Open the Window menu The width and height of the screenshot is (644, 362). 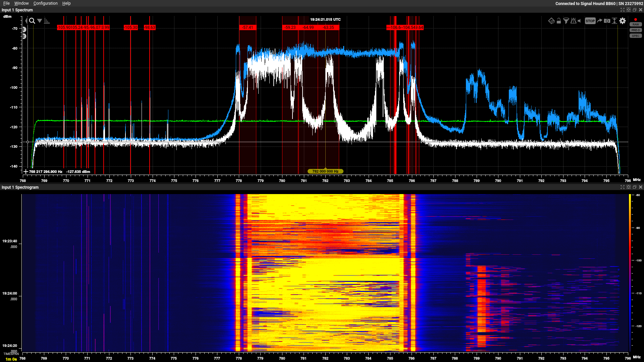point(21,3)
